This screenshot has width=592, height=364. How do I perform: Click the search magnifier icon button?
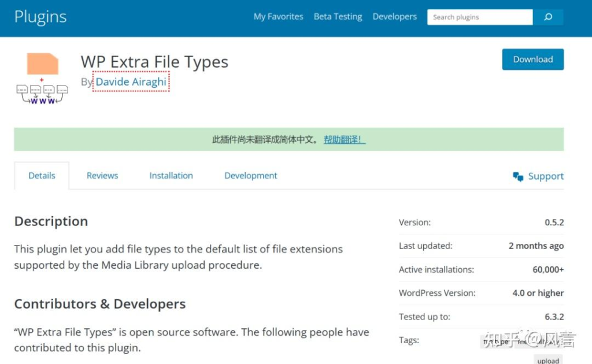click(548, 17)
